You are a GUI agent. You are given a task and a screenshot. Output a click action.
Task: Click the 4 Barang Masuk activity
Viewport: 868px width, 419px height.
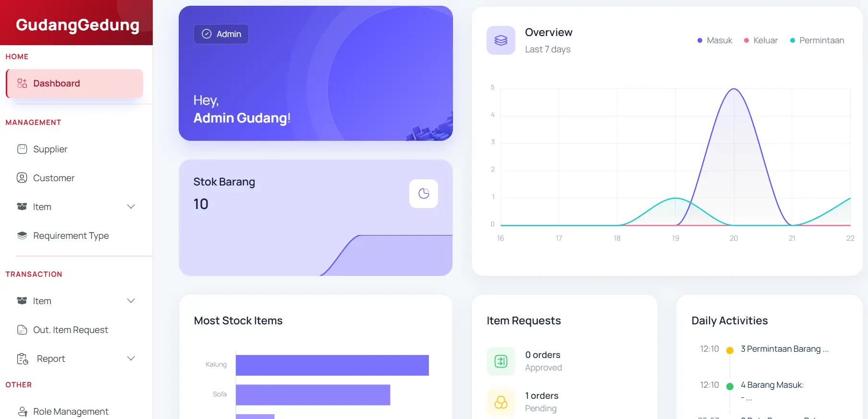[772, 385]
